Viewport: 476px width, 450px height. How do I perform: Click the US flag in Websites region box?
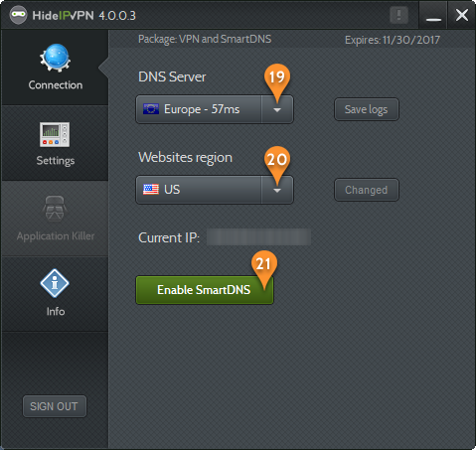pos(151,190)
